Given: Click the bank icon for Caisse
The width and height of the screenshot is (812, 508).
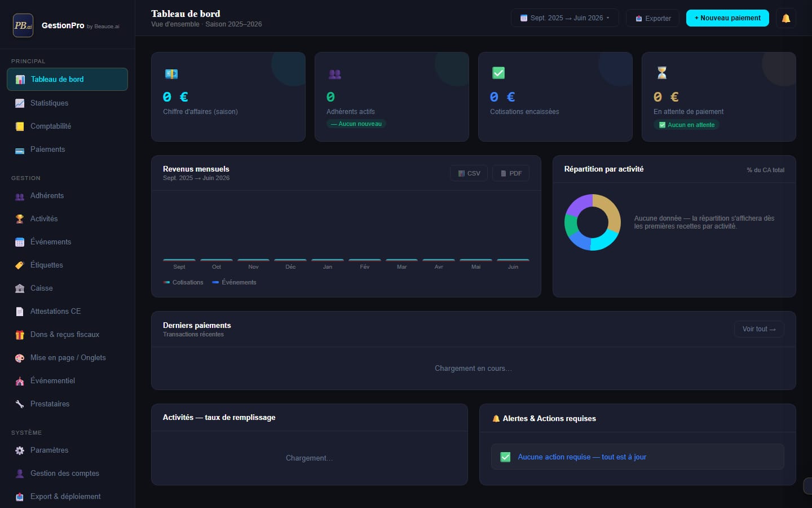Looking at the screenshot, I should pos(20,288).
